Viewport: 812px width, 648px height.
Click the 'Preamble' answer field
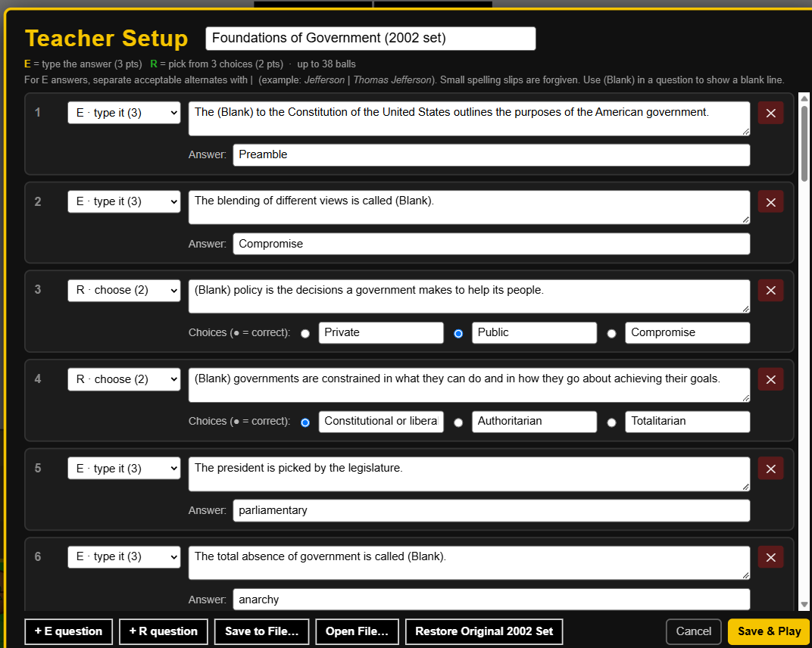point(492,154)
